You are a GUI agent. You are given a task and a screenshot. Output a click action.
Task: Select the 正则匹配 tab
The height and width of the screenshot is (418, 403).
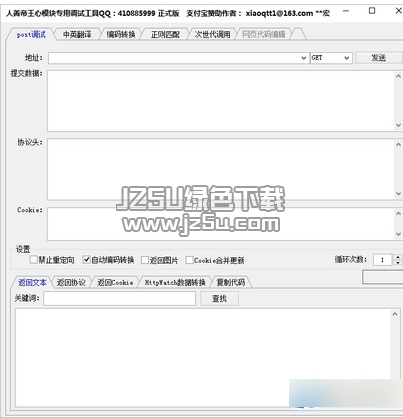(165, 34)
